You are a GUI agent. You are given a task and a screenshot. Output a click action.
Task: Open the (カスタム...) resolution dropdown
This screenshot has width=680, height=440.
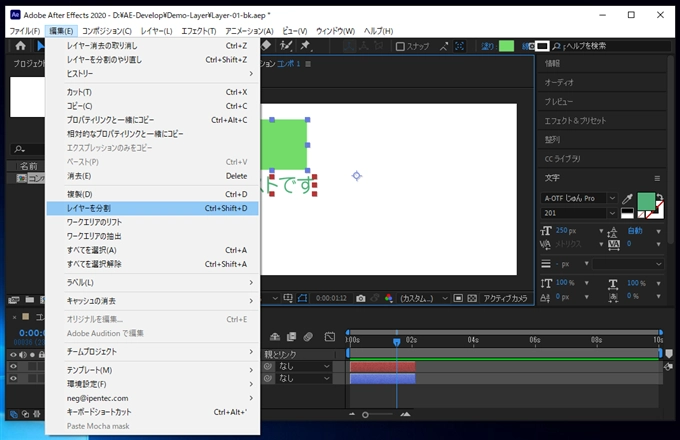[423, 298]
